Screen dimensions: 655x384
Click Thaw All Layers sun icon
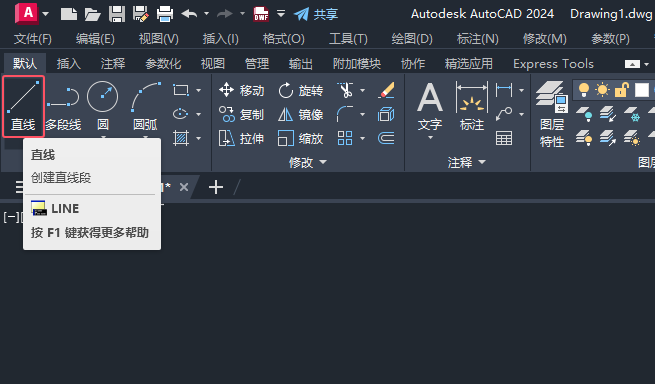632,138
